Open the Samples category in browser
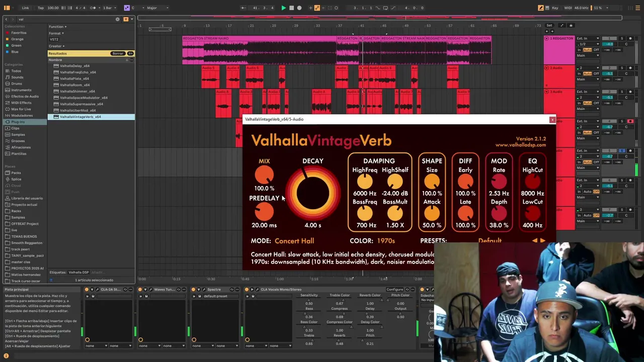644x362 pixels. [x=18, y=134]
